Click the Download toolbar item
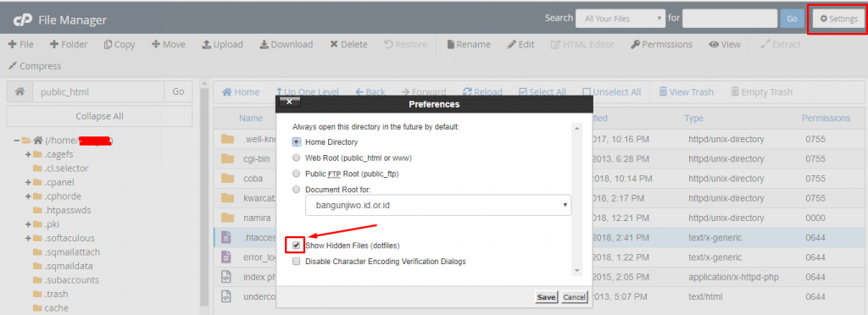The height and width of the screenshot is (315, 868). tap(287, 44)
